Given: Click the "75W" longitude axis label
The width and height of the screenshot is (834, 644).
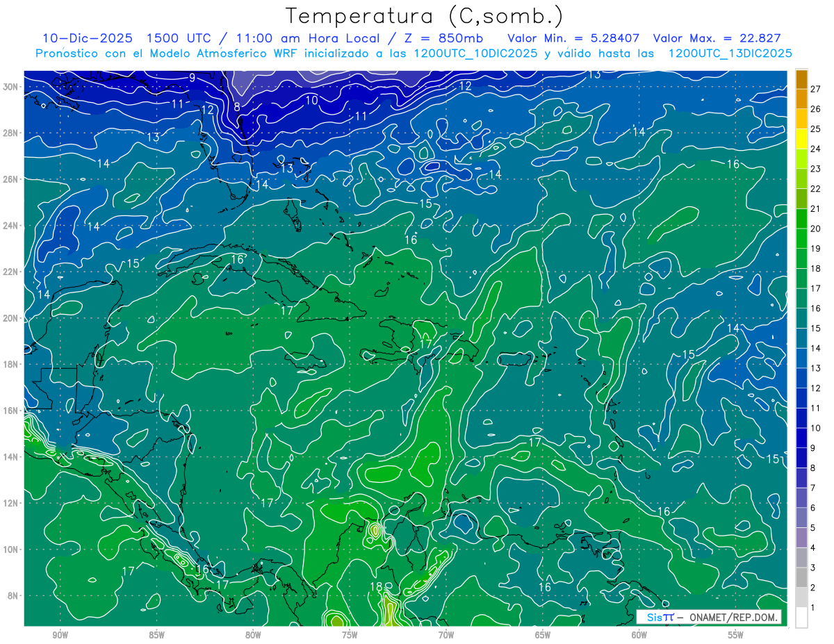Looking at the screenshot, I should tap(350, 635).
